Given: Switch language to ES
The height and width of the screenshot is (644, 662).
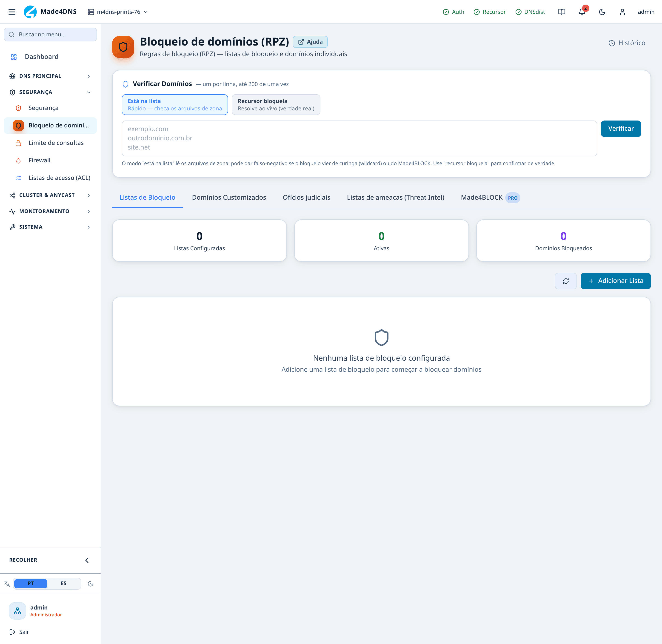Looking at the screenshot, I should tap(64, 584).
